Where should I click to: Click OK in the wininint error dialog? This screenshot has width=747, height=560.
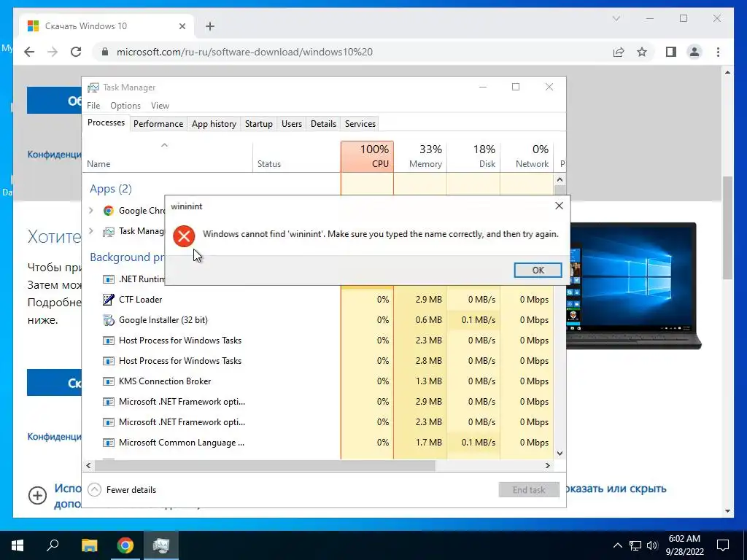[x=538, y=270]
